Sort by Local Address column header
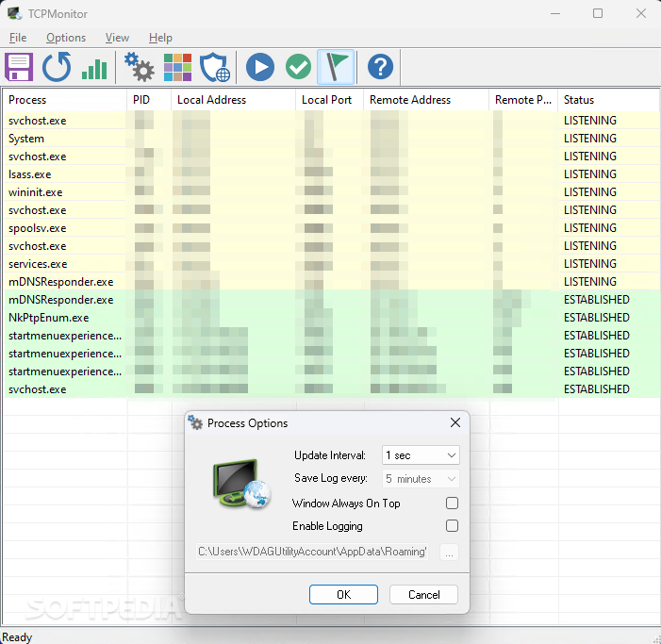This screenshot has height=644, width=661. point(234,100)
